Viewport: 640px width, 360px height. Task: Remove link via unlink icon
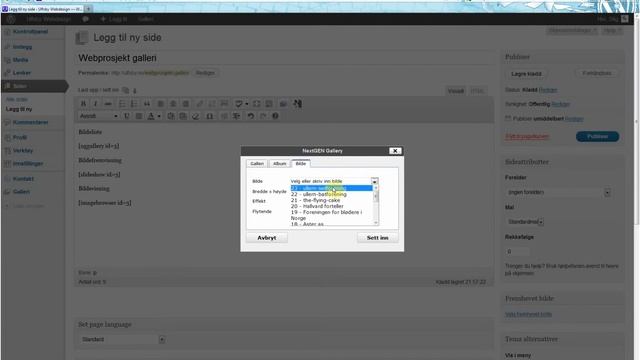click(212, 104)
